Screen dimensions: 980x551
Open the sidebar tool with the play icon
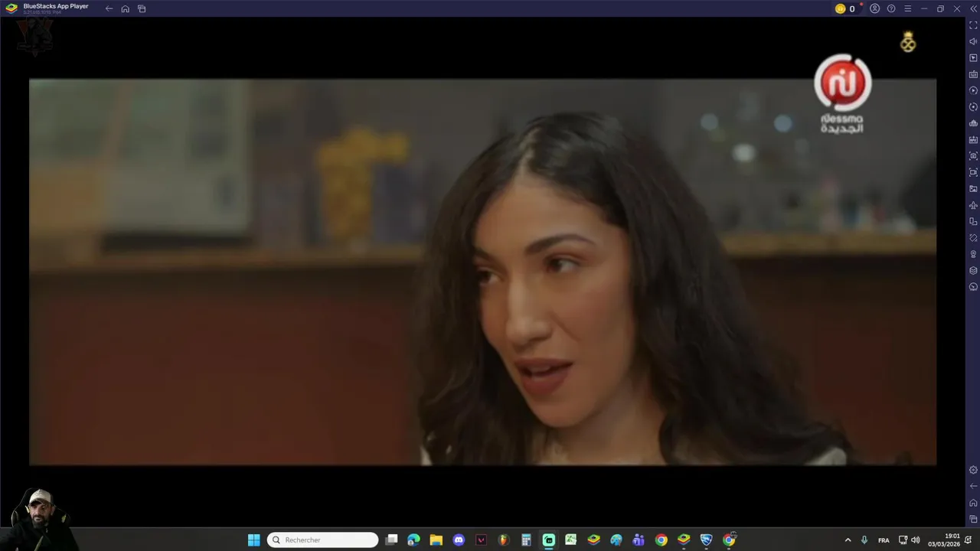pyautogui.click(x=973, y=90)
